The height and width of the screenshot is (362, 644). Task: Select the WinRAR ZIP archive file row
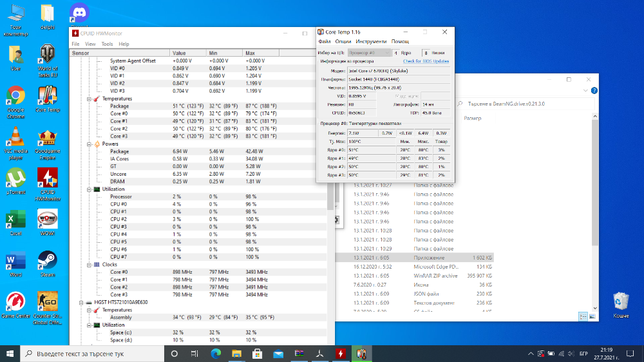tap(415, 276)
